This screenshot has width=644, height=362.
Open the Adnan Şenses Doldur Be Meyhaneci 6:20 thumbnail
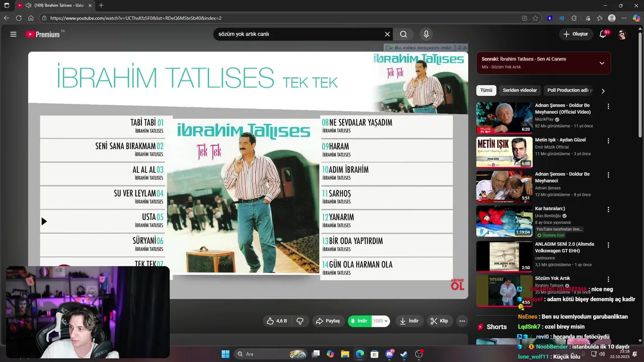[x=504, y=118]
